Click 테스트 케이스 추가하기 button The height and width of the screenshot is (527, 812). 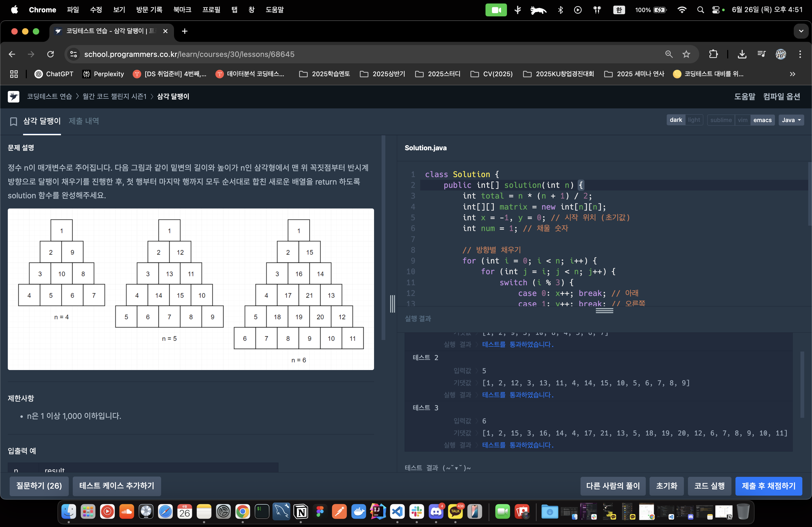(x=117, y=486)
